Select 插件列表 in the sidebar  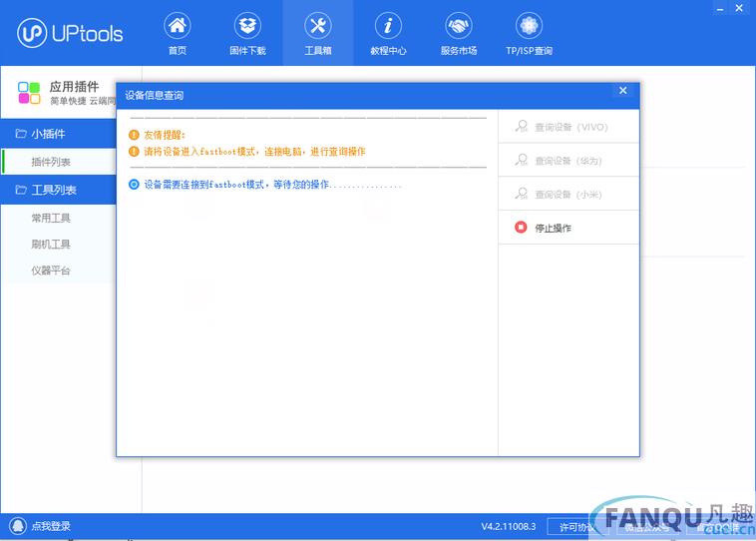pos(51,162)
